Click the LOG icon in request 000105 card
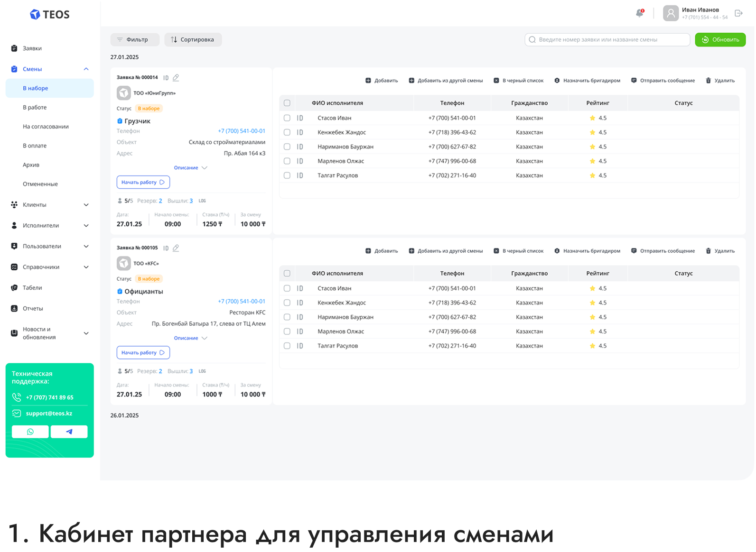Viewport: 756px width, 552px height. [202, 371]
